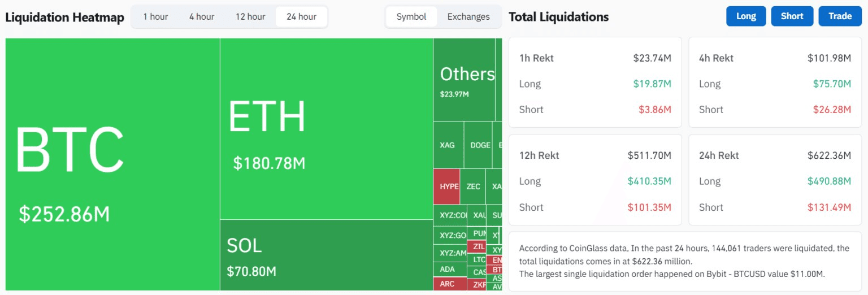Click the blue Long button

tap(746, 16)
